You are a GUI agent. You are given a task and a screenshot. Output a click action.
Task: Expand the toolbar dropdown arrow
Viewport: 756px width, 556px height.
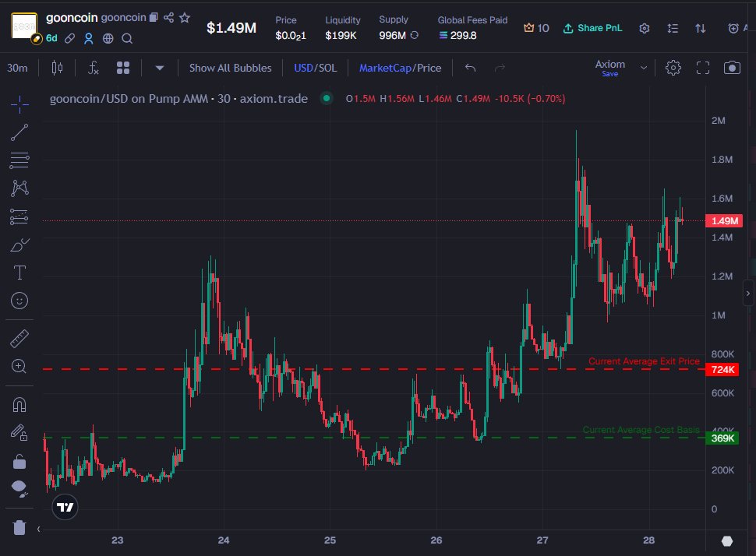coord(160,68)
